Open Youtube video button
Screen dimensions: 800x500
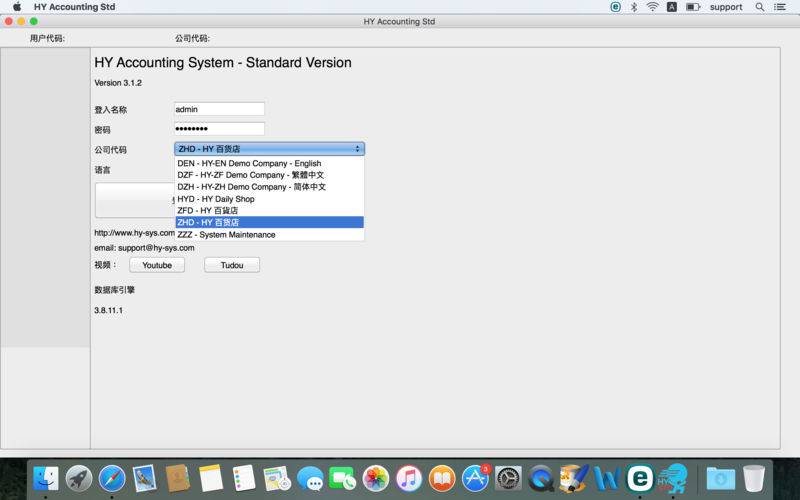coord(157,265)
